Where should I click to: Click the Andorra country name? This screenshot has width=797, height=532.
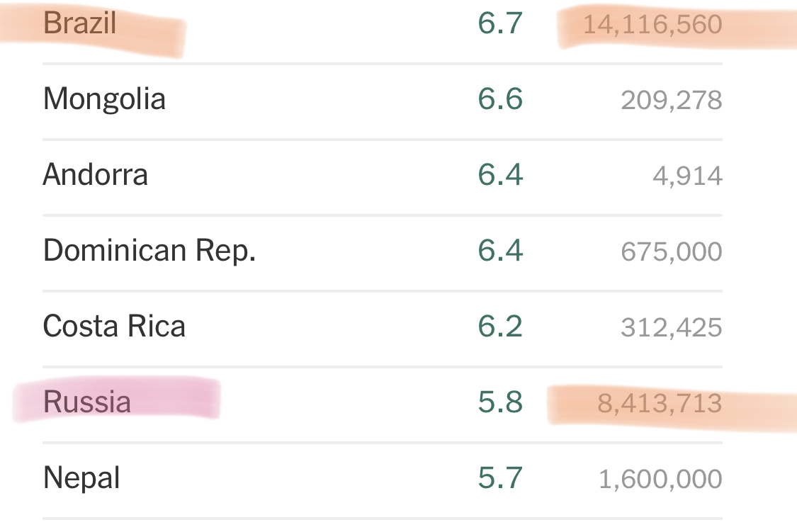96,174
